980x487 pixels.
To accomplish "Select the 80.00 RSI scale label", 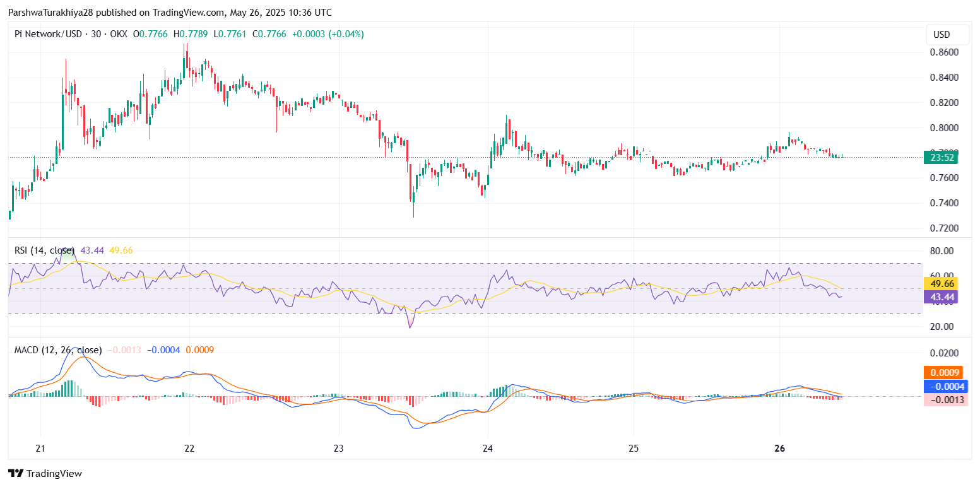I will tap(943, 250).
